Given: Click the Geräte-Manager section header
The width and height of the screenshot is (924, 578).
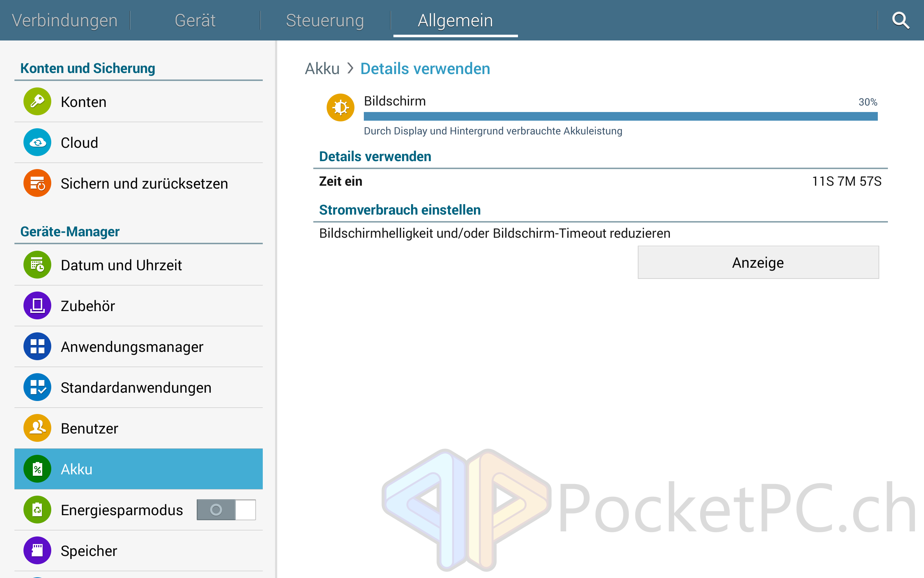Looking at the screenshot, I should tap(70, 231).
